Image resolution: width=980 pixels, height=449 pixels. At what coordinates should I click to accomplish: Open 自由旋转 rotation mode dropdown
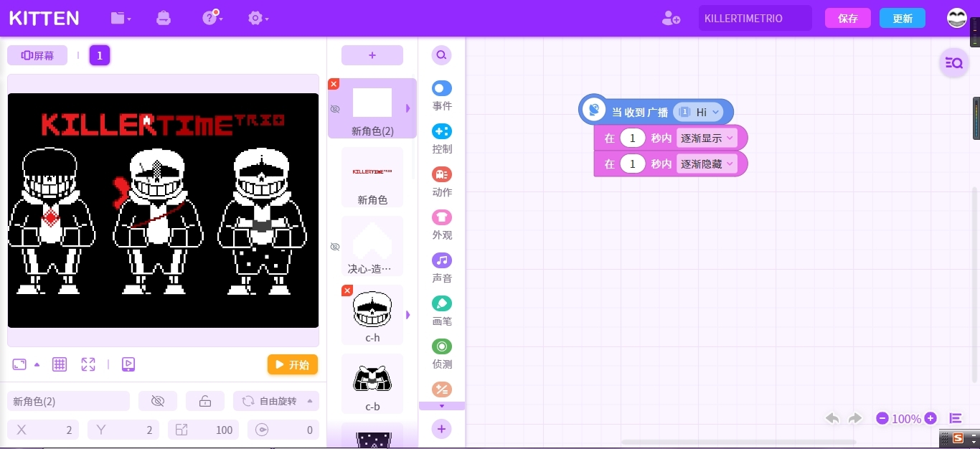click(276, 401)
